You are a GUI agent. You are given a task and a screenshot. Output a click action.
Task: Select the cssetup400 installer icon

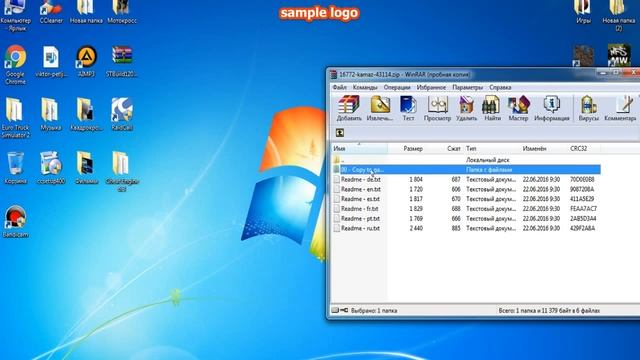pos(51,168)
